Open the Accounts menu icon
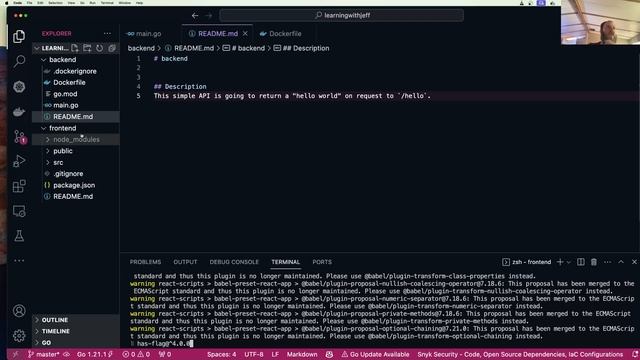640x360 pixels. click(19, 311)
